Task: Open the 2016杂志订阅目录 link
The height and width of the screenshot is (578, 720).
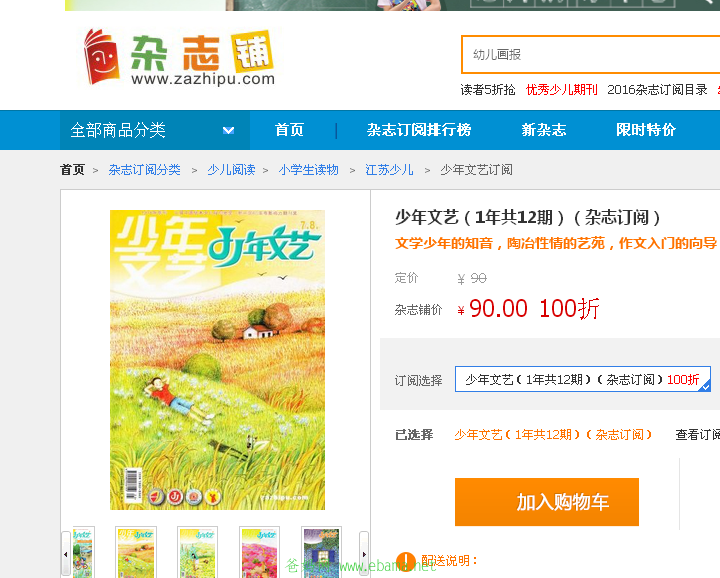Action: 657,90
